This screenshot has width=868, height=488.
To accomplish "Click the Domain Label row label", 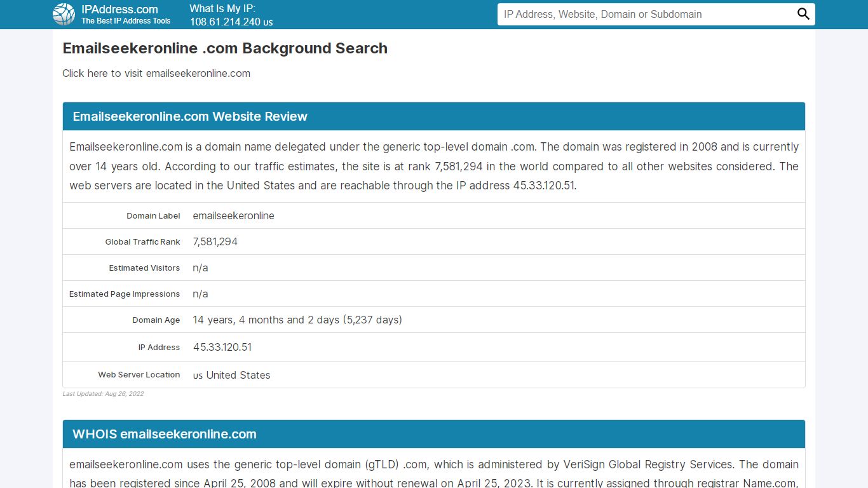I will point(153,216).
